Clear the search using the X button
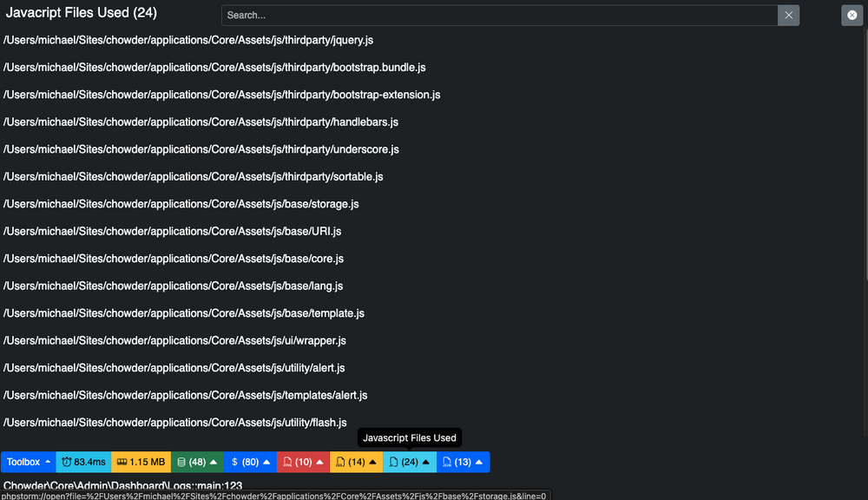 click(x=788, y=15)
